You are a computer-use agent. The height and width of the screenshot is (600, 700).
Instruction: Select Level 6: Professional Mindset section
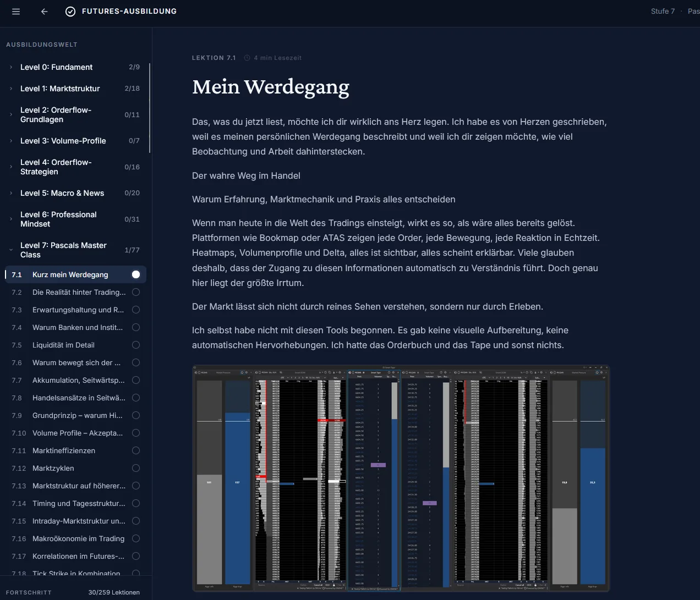(75, 219)
